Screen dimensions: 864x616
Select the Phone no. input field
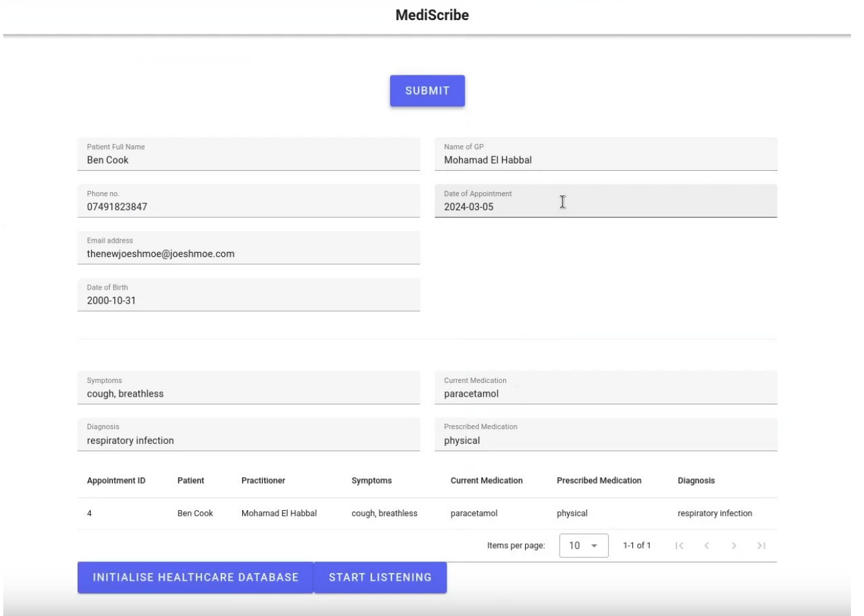(248, 207)
